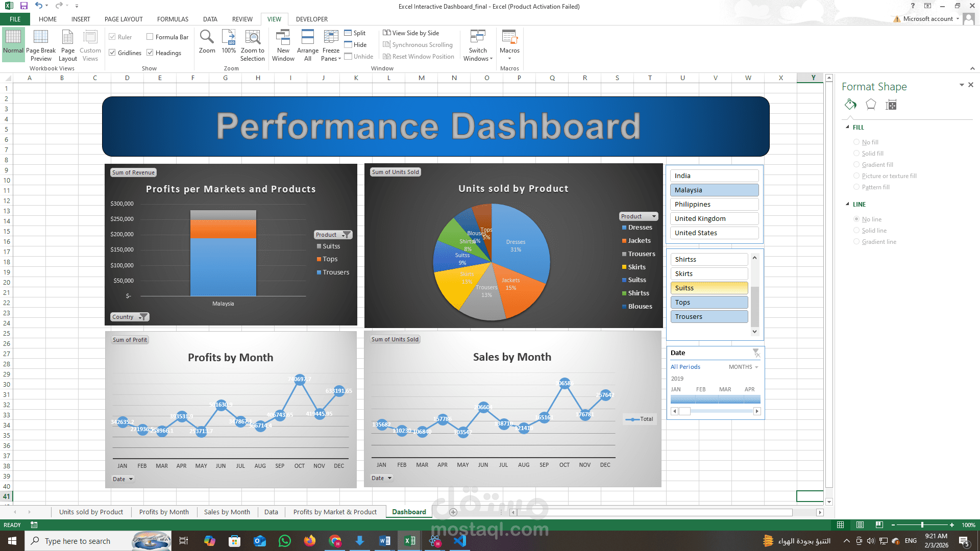Screen dimensions: 980x551
Task: Expand the MONTHS timeline level dropdown
Action: 744,367
